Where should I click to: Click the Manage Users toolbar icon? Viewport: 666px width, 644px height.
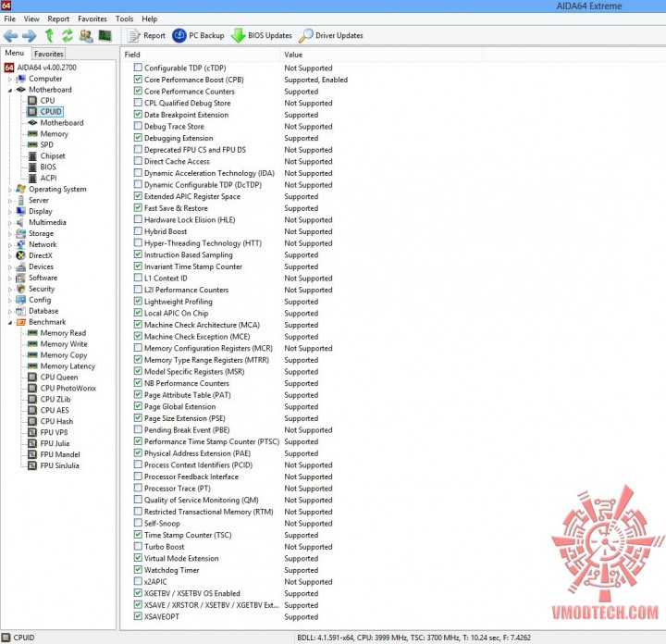pyautogui.click(x=86, y=36)
